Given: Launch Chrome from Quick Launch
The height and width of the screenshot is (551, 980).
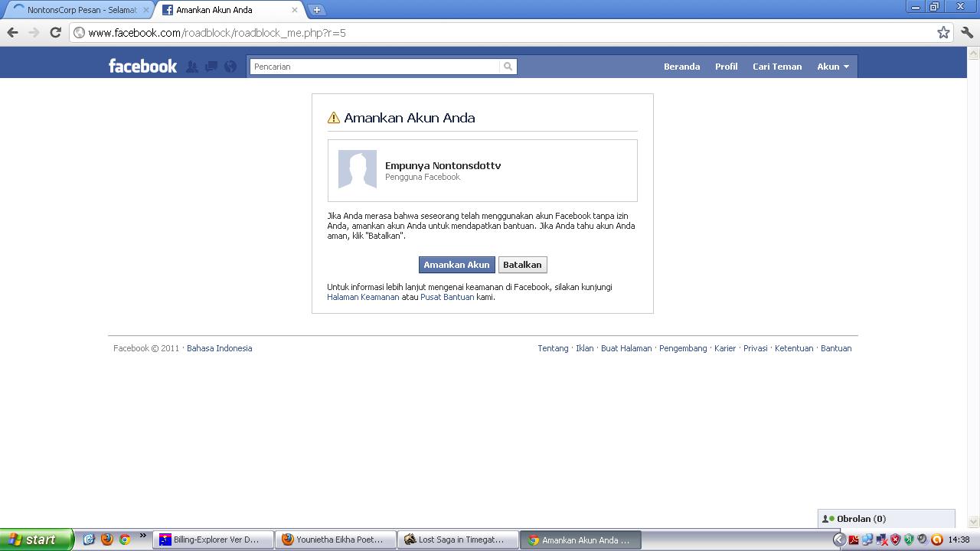Looking at the screenshot, I should click(124, 540).
